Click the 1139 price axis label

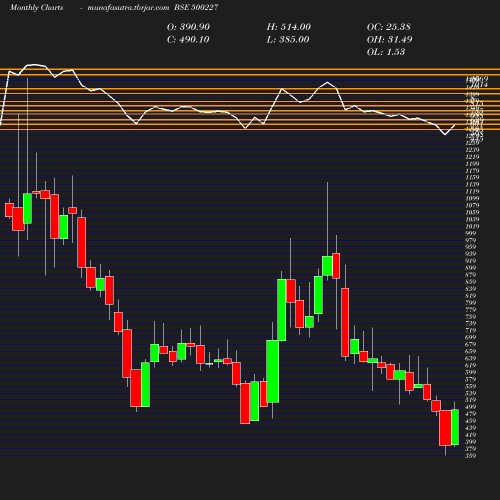point(472,185)
